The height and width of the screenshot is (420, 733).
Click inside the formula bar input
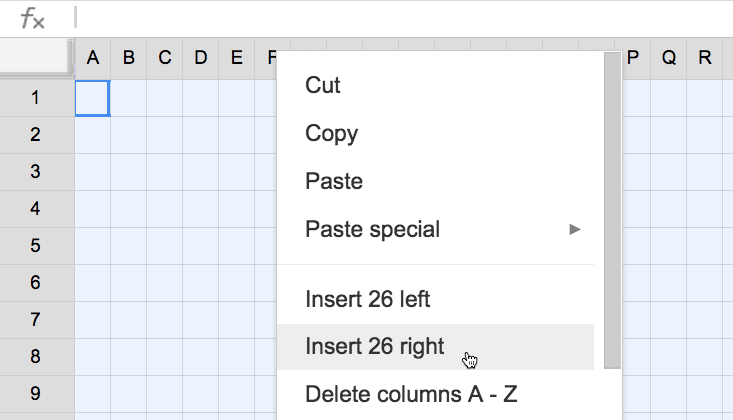coord(400,18)
